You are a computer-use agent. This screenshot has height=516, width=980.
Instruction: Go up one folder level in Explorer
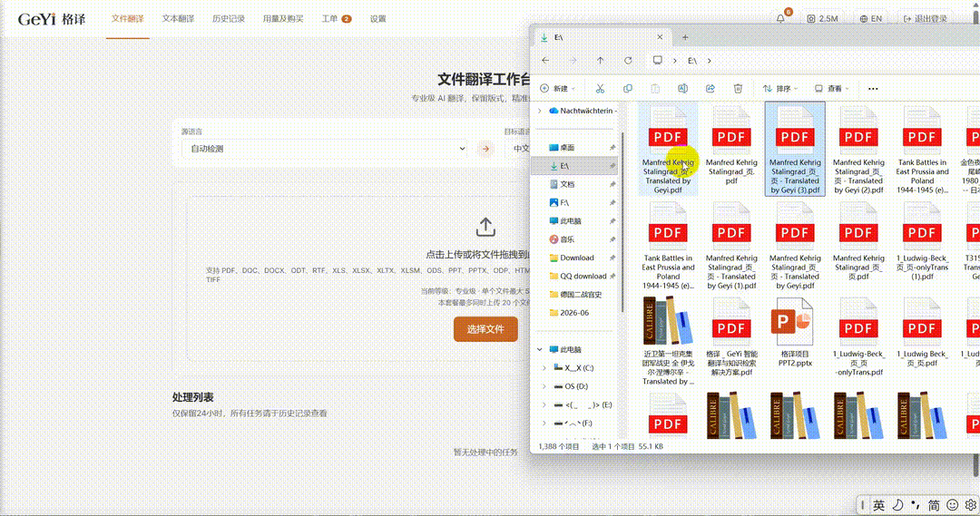pyautogui.click(x=601, y=61)
